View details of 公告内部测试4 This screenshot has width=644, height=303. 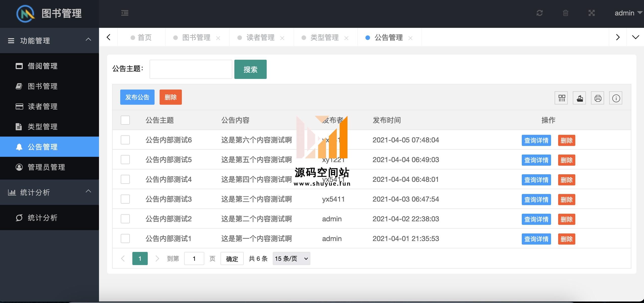point(536,180)
